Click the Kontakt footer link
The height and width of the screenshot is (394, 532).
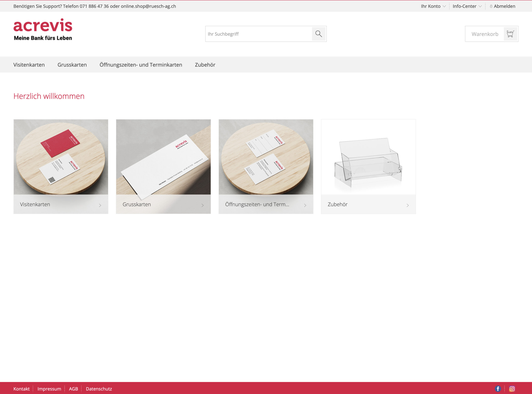pyautogui.click(x=21, y=389)
